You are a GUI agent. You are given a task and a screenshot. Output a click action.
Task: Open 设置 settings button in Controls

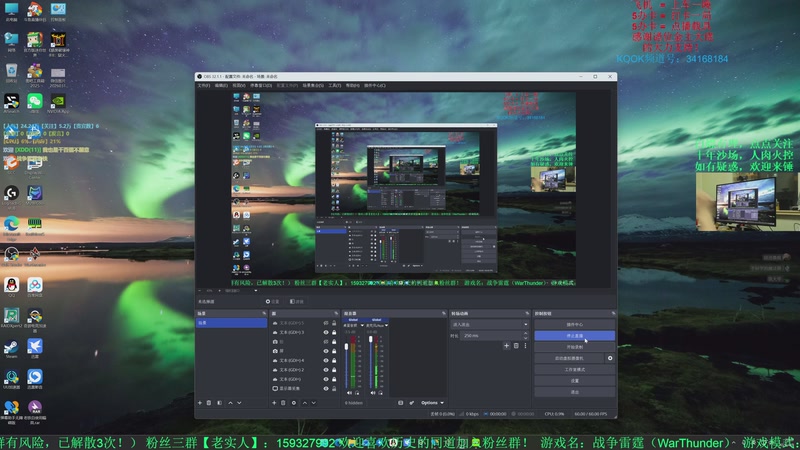pos(574,381)
